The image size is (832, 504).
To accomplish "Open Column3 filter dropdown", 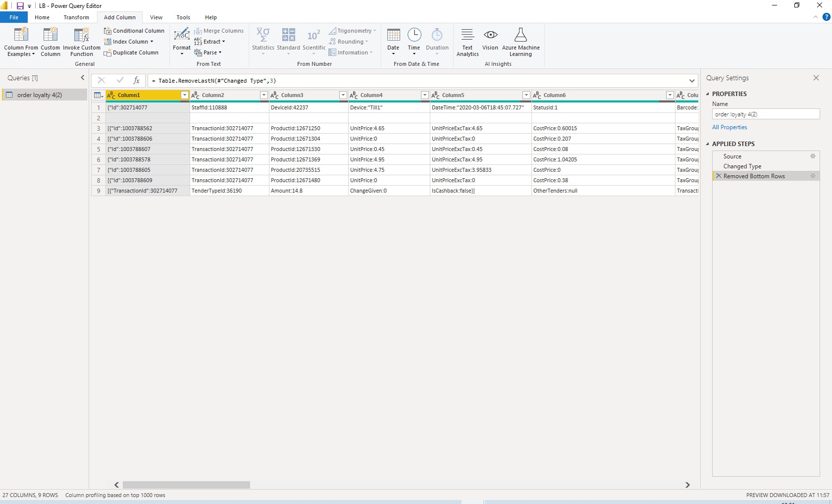I will tap(343, 95).
